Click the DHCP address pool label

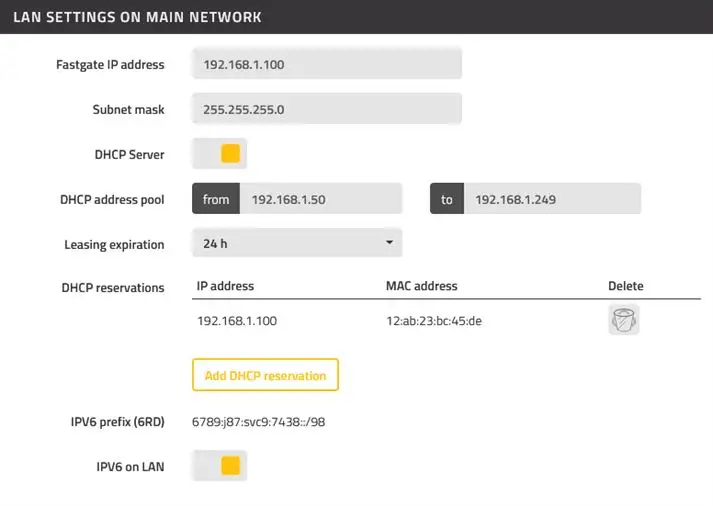(112, 200)
